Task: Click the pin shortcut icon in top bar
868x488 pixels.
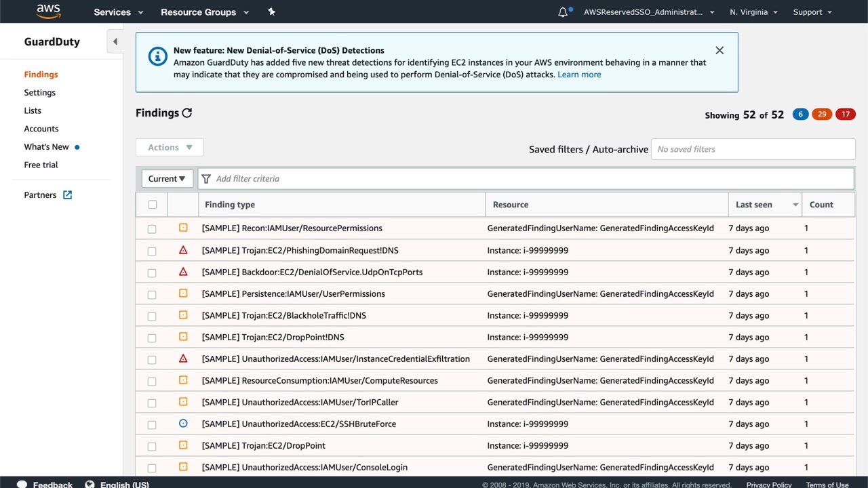Action: click(271, 12)
